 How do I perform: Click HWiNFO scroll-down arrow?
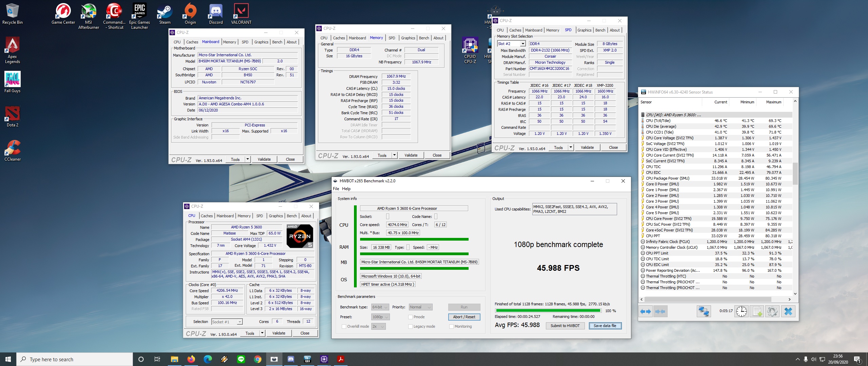(x=795, y=294)
